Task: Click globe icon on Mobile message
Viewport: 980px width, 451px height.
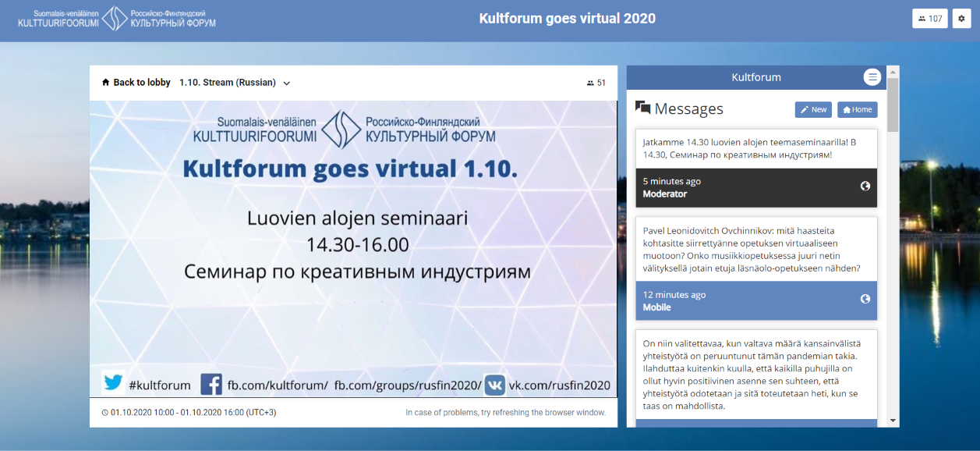Action: tap(865, 299)
